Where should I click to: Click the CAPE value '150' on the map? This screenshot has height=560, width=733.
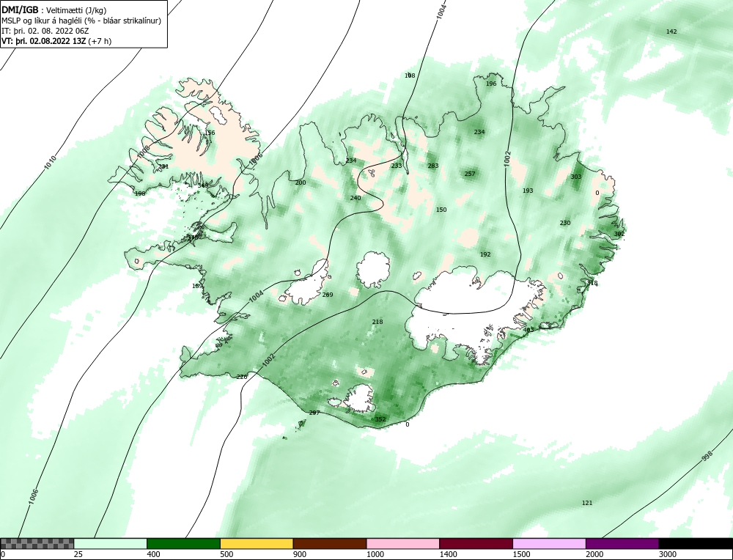[x=441, y=210]
